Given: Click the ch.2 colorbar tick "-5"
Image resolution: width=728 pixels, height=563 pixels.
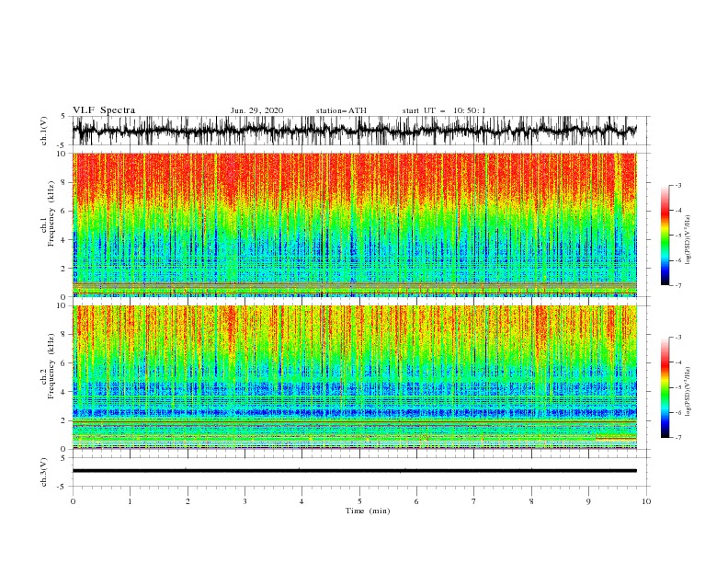Looking at the screenshot, I should coord(678,387).
